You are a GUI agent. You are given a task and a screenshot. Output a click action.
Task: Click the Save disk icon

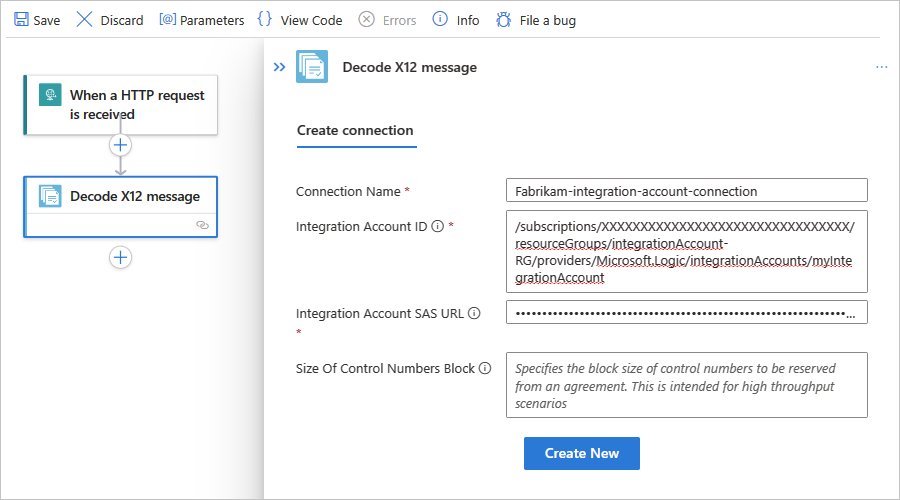[21, 20]
